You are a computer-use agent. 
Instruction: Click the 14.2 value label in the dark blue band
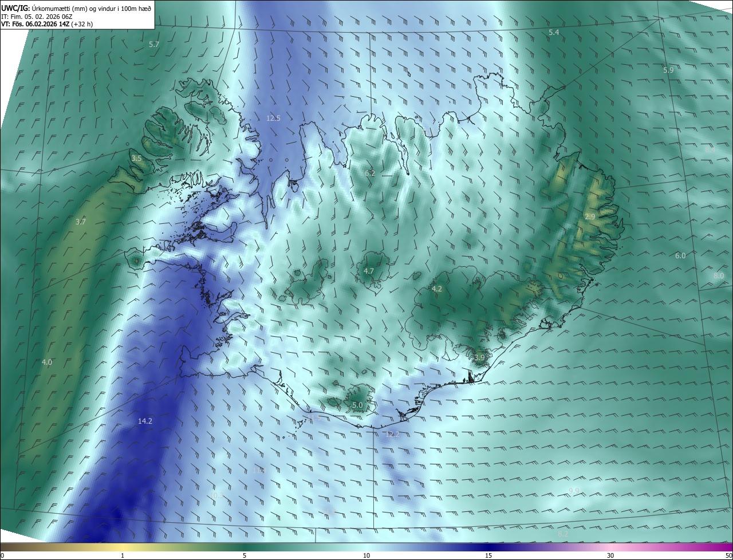(145, 421)
